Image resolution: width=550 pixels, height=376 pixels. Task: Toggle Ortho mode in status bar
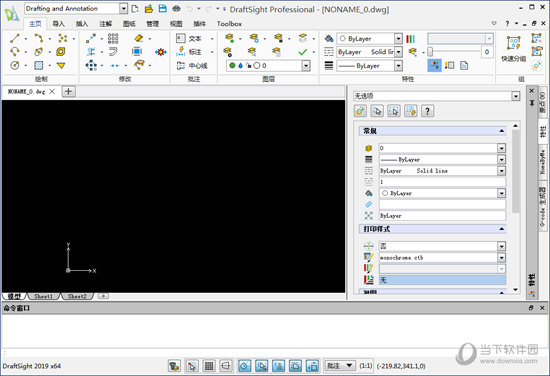tap(226, 366)
